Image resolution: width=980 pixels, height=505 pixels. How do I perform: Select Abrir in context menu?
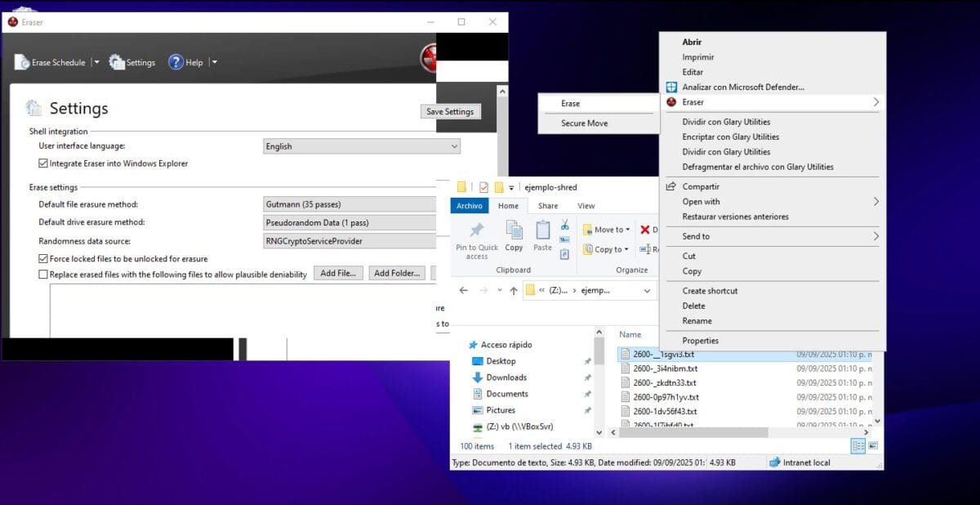tap(692, 42)
